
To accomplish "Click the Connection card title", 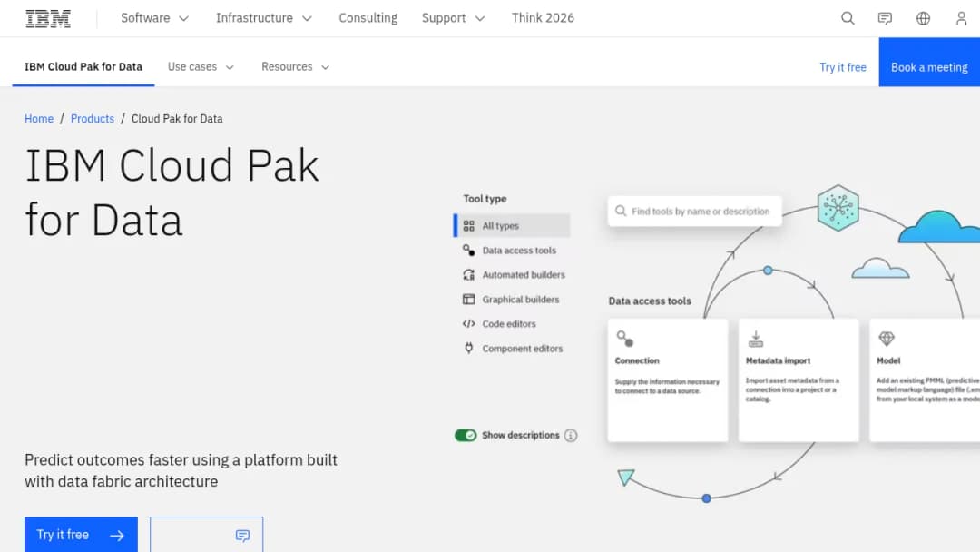I will pyautogui.click(x=637, y=360).
